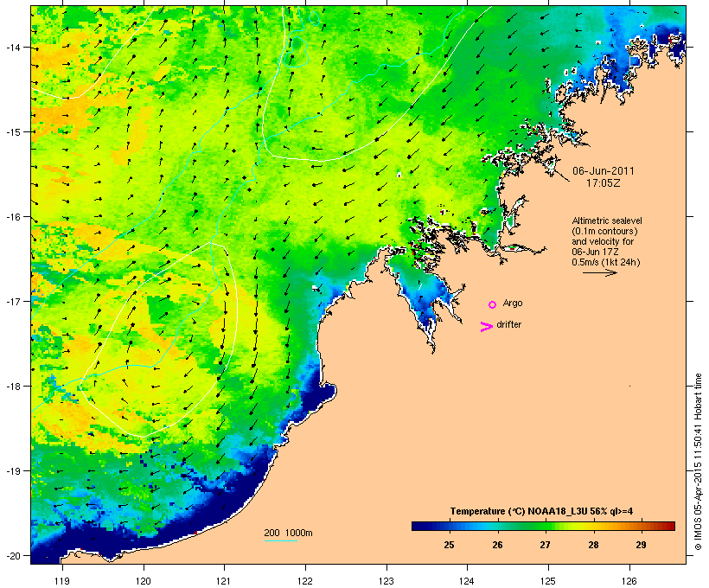Click latitude label -15

pos(13,132)
